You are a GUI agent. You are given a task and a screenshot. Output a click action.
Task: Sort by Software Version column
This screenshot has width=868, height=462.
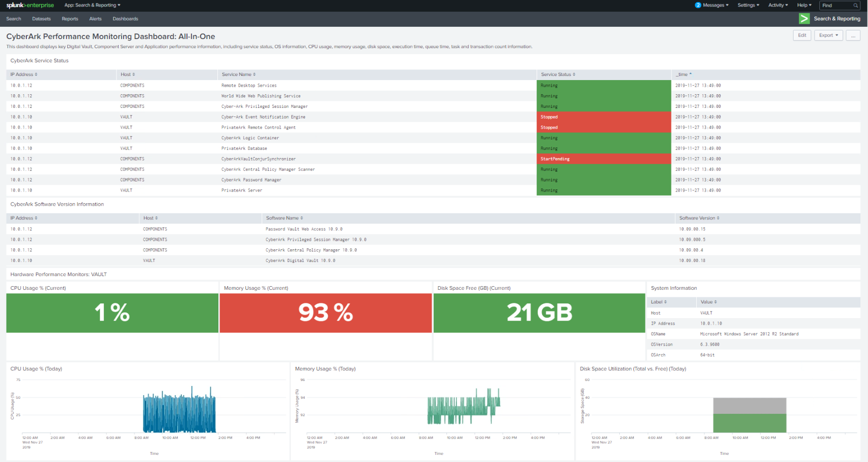[x=699, y=218]
